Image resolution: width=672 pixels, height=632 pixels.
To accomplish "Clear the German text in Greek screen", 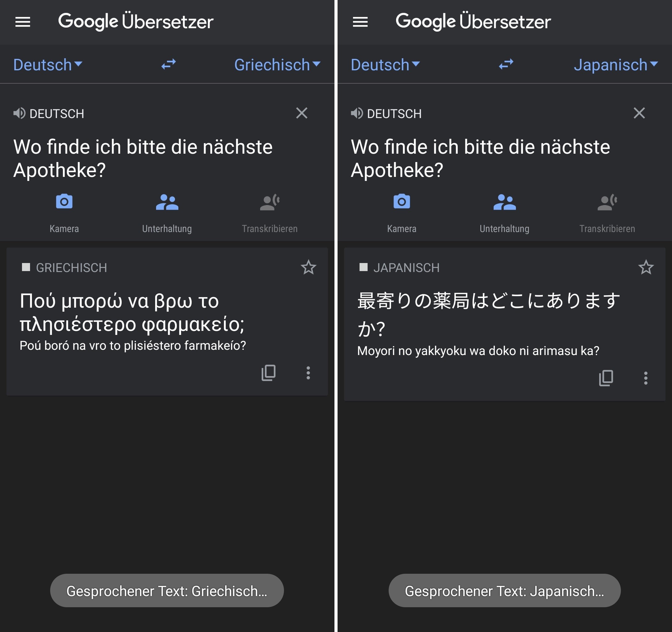I will (302, 113).
